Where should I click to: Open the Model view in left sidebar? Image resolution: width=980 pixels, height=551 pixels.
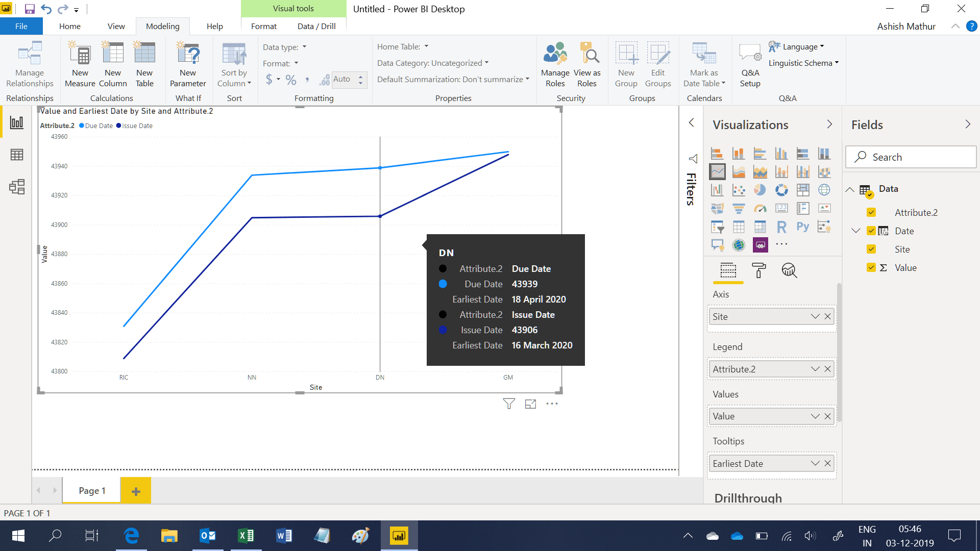pos(17,187)
